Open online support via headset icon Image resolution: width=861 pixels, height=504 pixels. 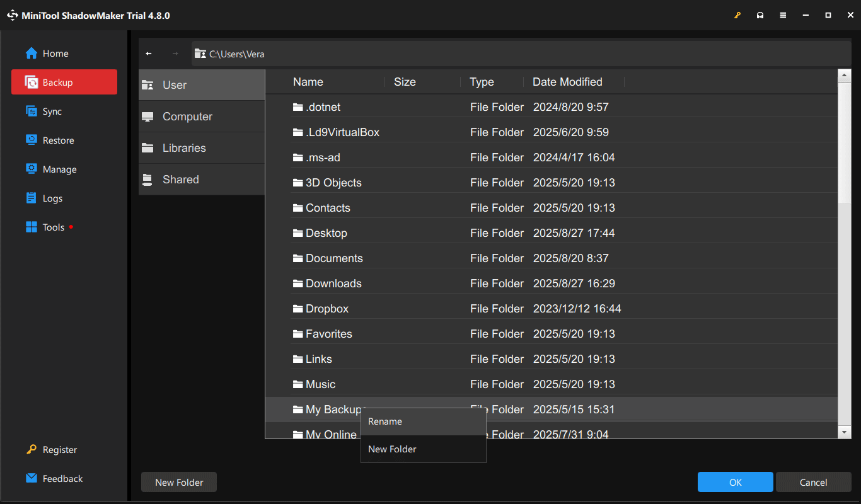click(x=760, y=14)
